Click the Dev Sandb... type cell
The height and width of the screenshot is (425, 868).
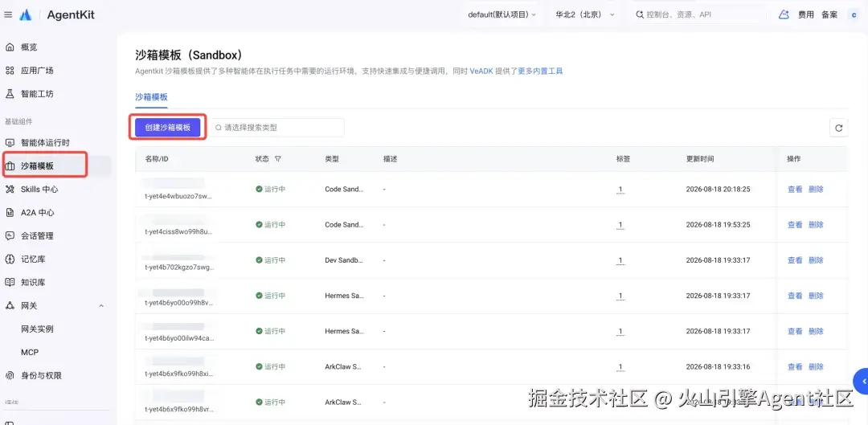click(x=344, y=260)
